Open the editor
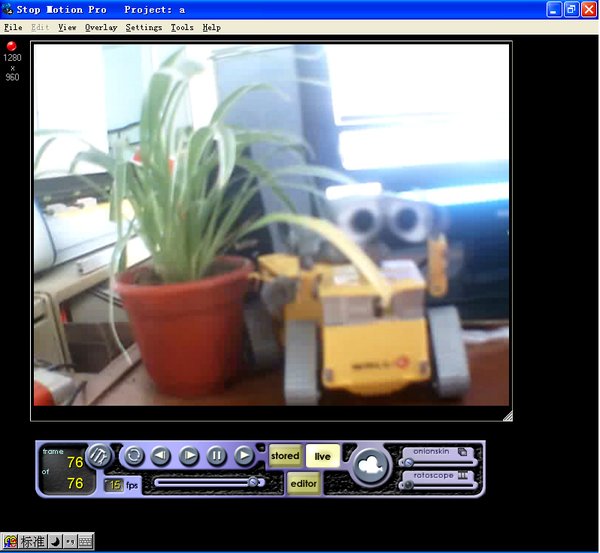 click(303, 484)
